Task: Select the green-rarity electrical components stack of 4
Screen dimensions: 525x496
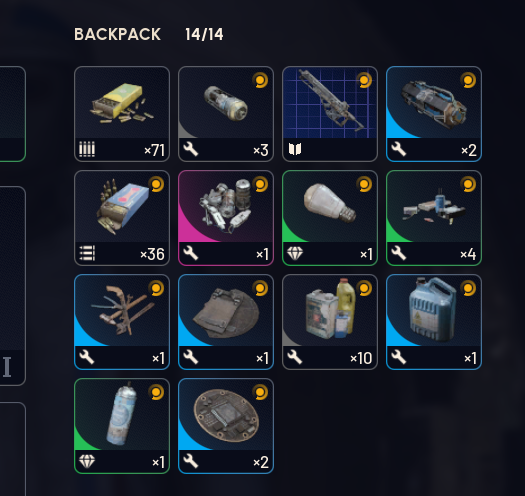Action: [x=434, y=218]
